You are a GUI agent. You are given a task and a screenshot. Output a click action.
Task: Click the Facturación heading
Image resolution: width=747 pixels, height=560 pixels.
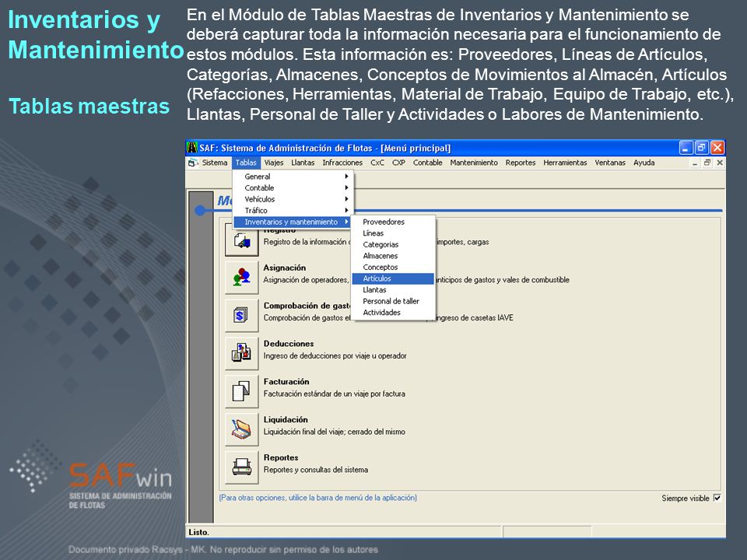coord(286,382)
